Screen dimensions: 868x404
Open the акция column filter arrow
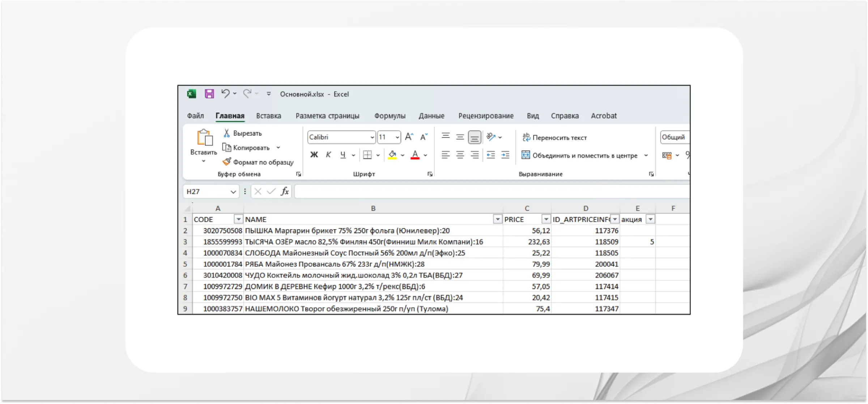tap(650, 219)
